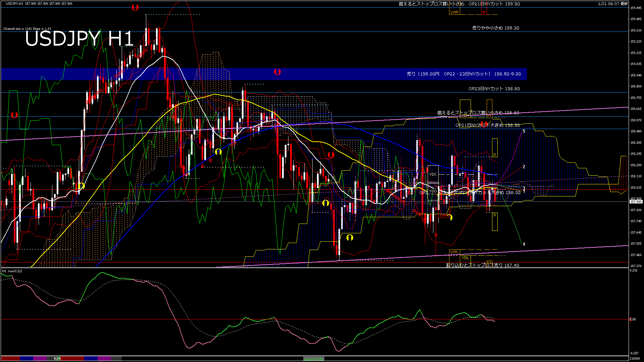The height and width of the screenshot is (362, 644).
Task: Click the 157.900 current price tag
Action: [x=636, y=201]
